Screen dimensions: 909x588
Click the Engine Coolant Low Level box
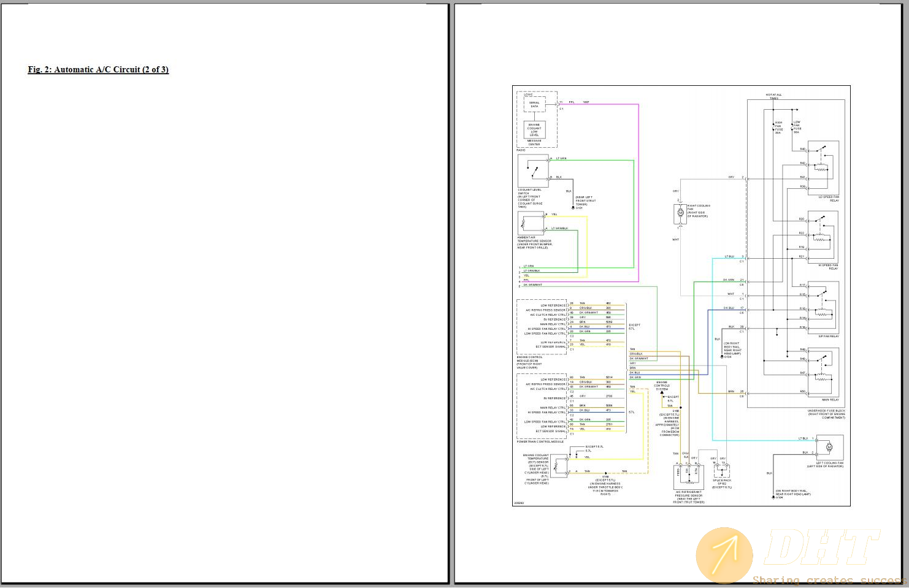coord(534,129)
